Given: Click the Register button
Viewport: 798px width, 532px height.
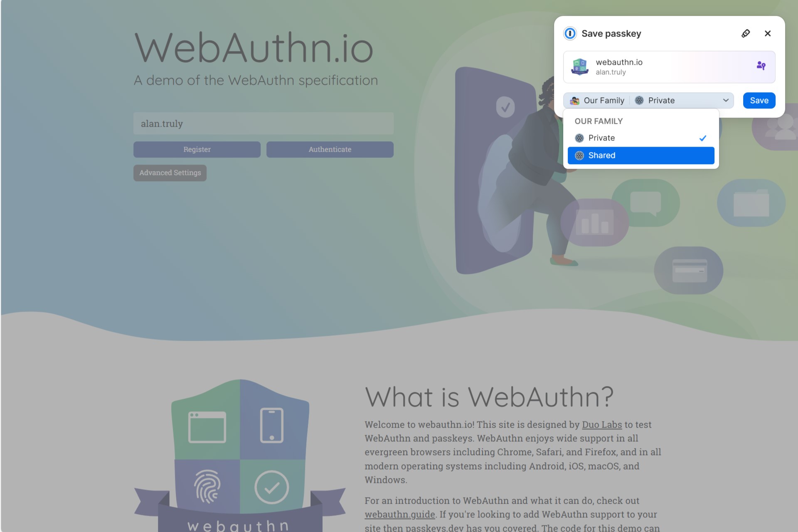Looking at the screenshot, I should (197, 149).
